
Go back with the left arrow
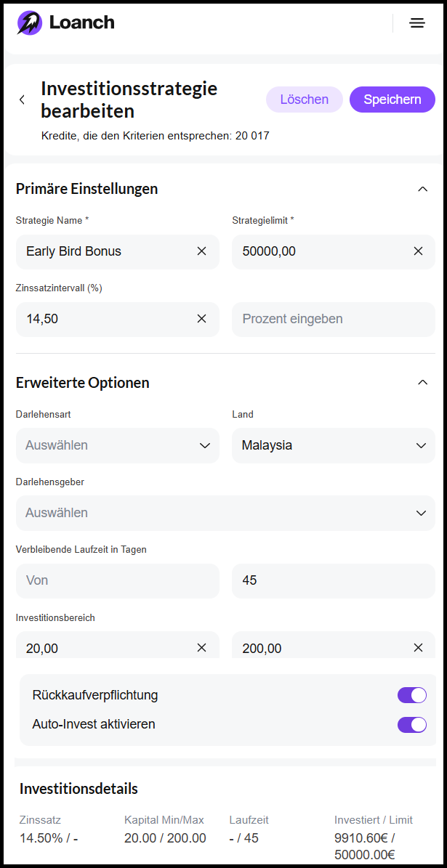coord(23,100)
